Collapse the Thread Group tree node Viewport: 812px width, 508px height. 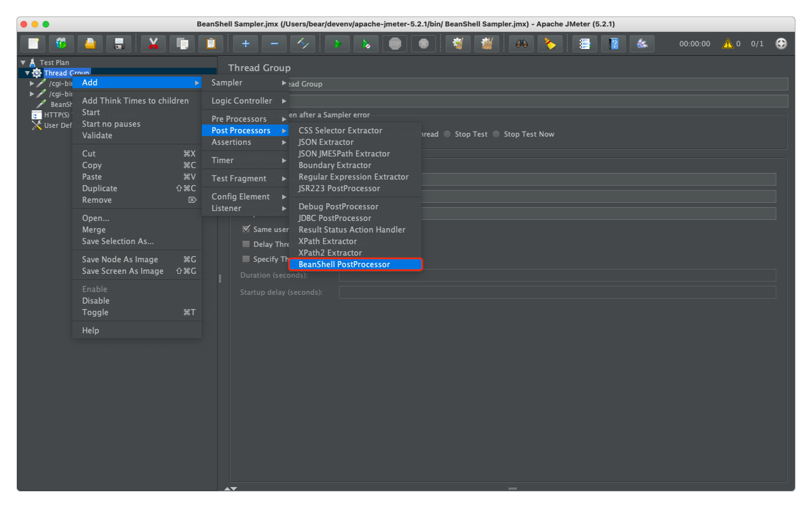coord(28,73)
